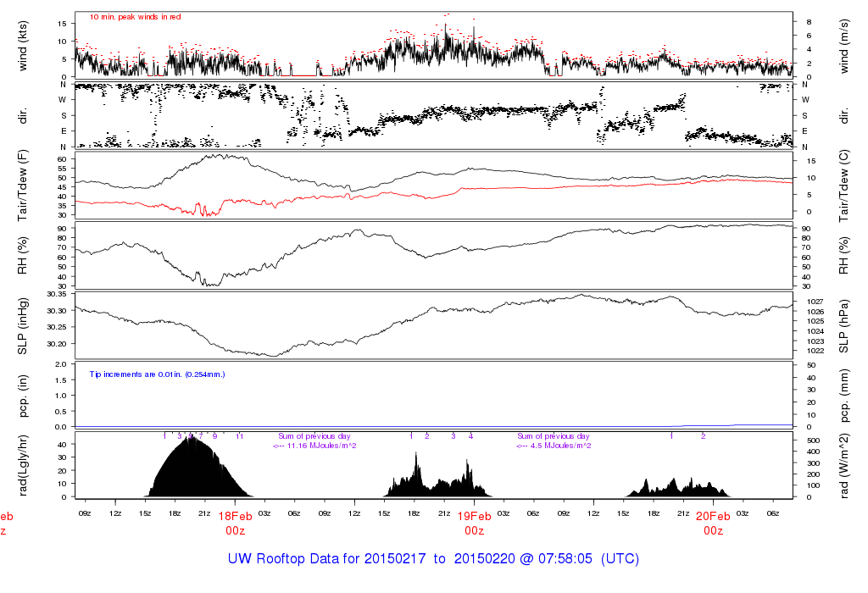This screenshot has width=868, height=593.
Task: Click the 'wind (kts)' left axis label
Action: coord(23,47)
